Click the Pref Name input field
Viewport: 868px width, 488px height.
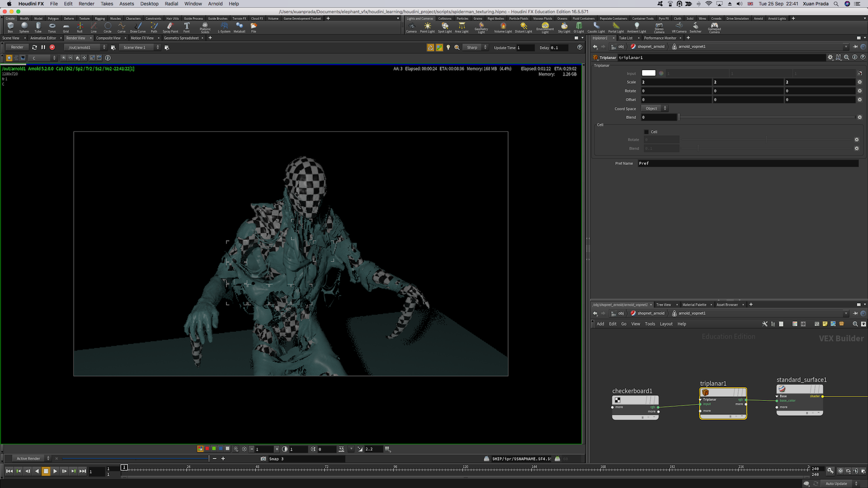click(748, 164)
